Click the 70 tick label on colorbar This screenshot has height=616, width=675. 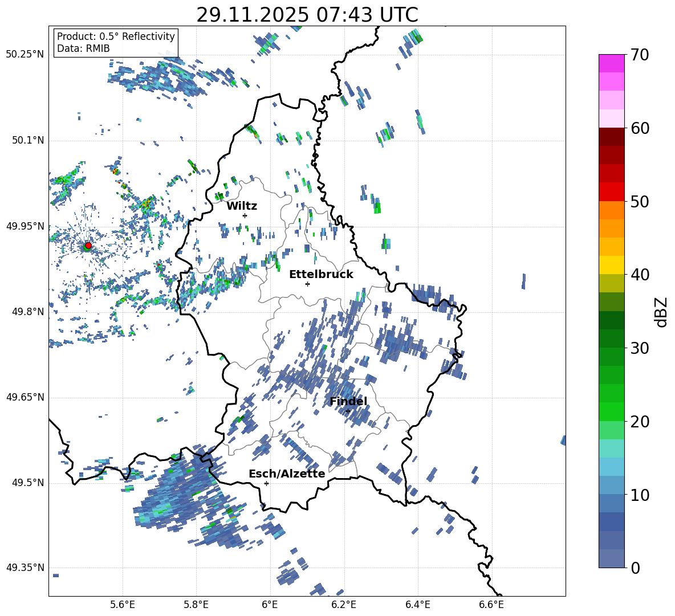point(641,55)
